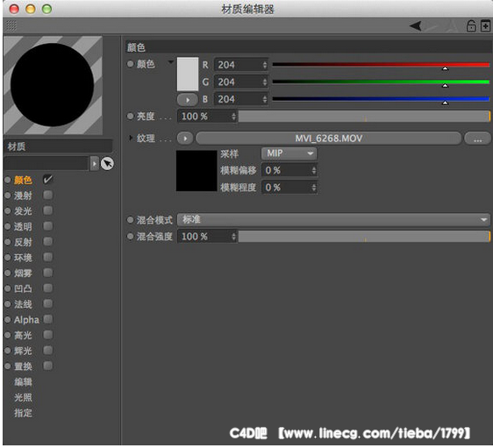
Task: Click the arrow button below color swatch
Action: click(188, 100)
